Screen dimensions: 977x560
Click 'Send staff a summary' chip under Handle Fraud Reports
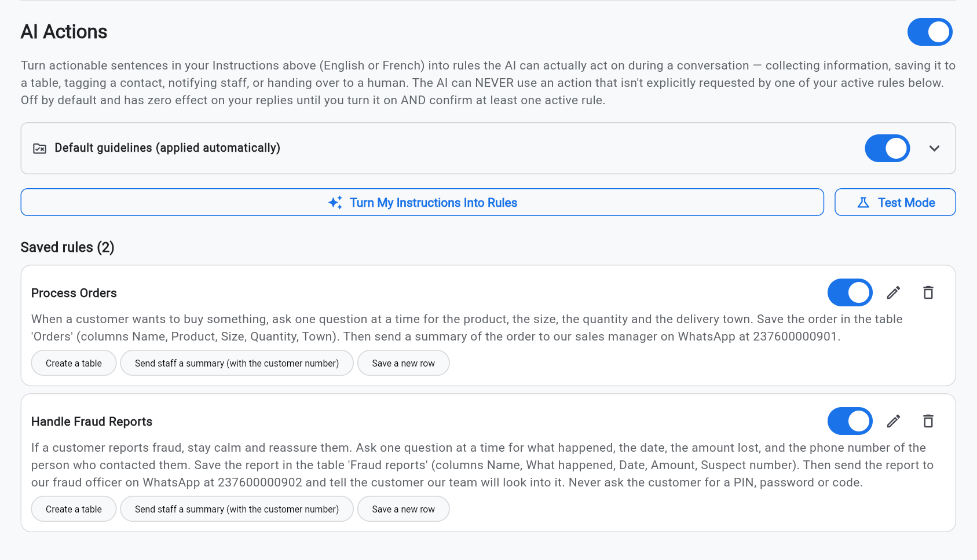coord(237,509)
